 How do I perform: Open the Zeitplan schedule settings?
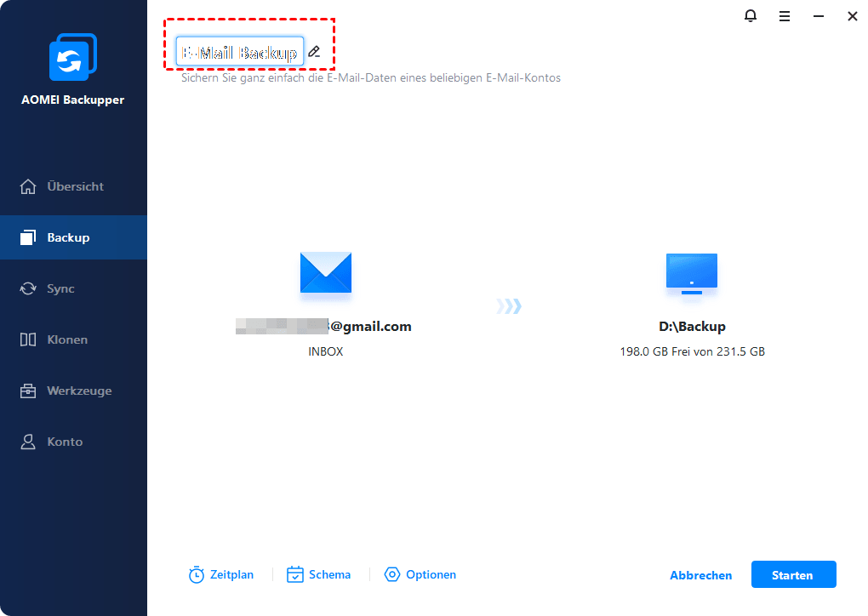(x=221, y=575)
